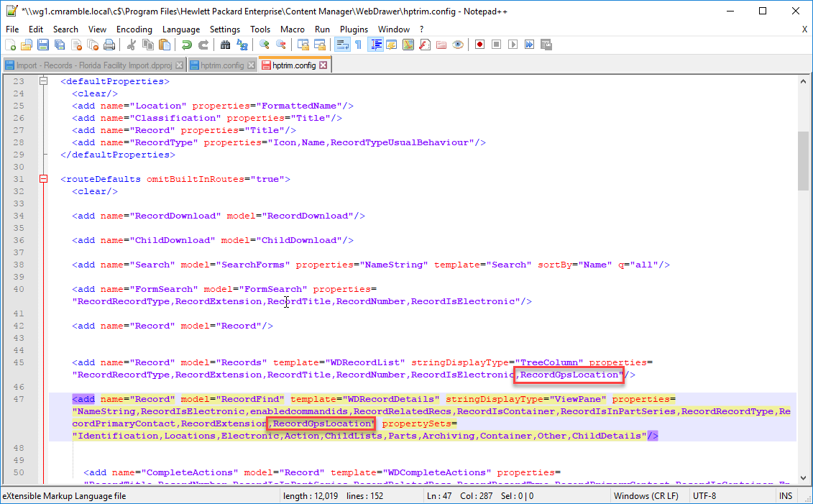Open Find with the binoculars icon
Screen dimensions: 813x504
(x=225, y=45)
